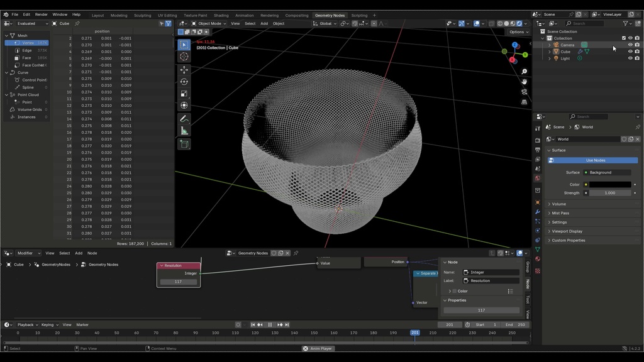Open the Material properties tab
Viewport: 644px width, 362px height.
click(x=538, y=259)
